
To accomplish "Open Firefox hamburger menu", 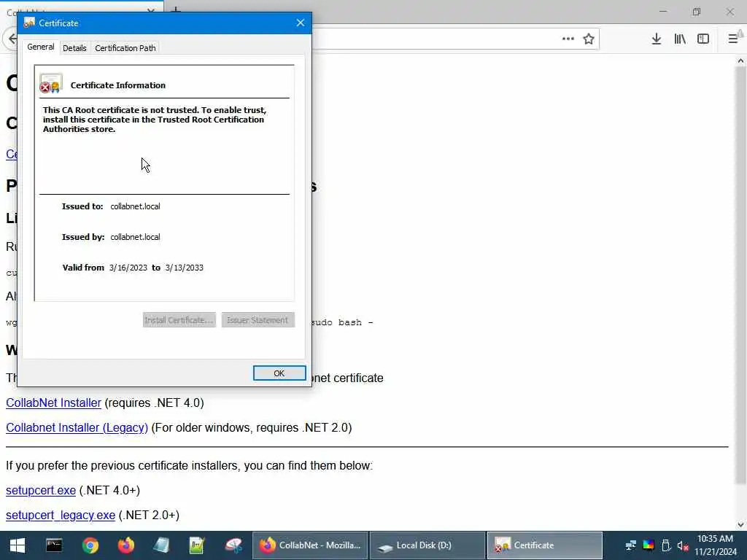I will pyautogui.click(x=734, y=39).
